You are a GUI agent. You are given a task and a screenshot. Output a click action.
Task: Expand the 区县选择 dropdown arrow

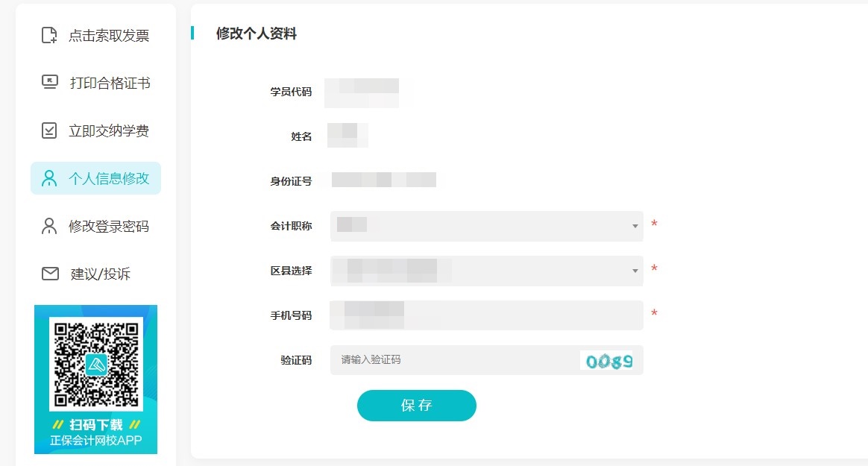635,271
